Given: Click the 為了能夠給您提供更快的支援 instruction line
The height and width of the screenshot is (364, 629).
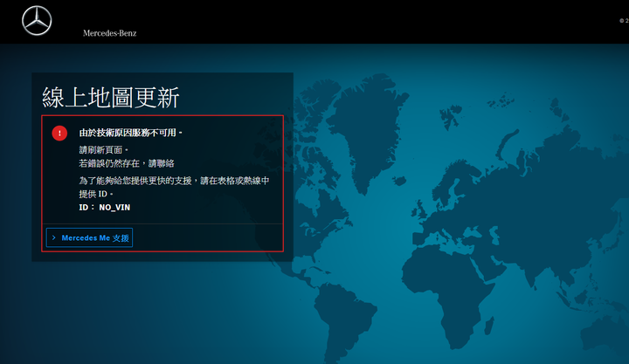Looking at the screenshot, I should pyautogui.click(x=174, y=187).
